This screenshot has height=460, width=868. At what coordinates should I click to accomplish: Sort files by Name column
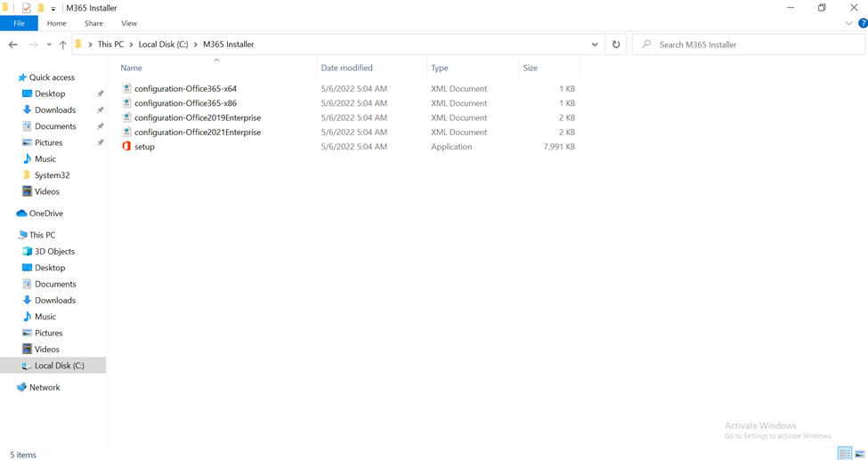coord(131,68)
